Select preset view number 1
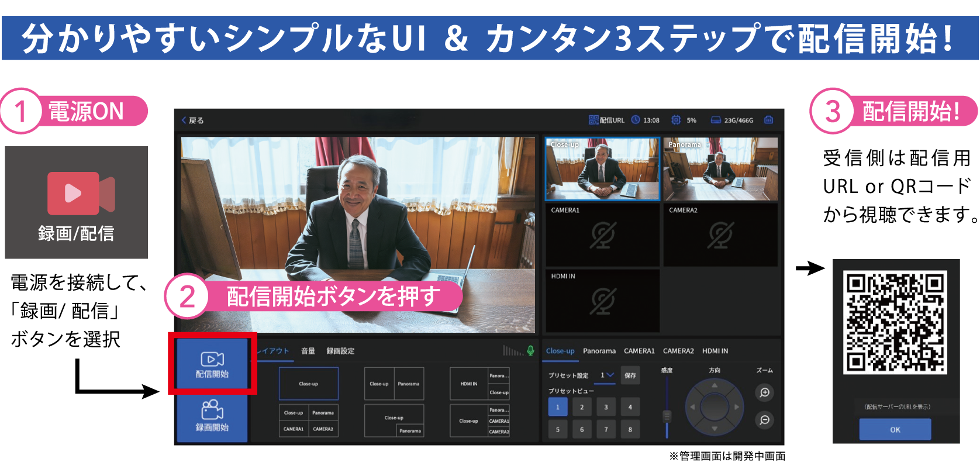980x462 pixels. 558,407
